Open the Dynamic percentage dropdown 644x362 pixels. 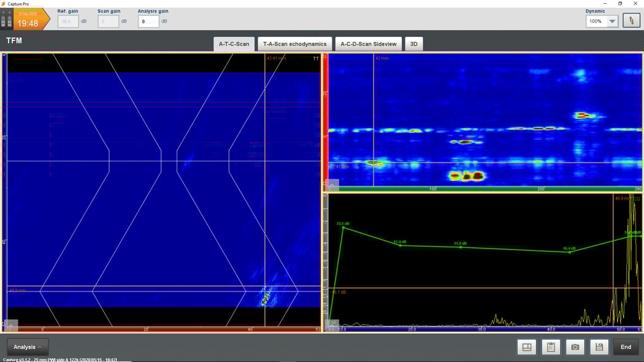(600, 20)
